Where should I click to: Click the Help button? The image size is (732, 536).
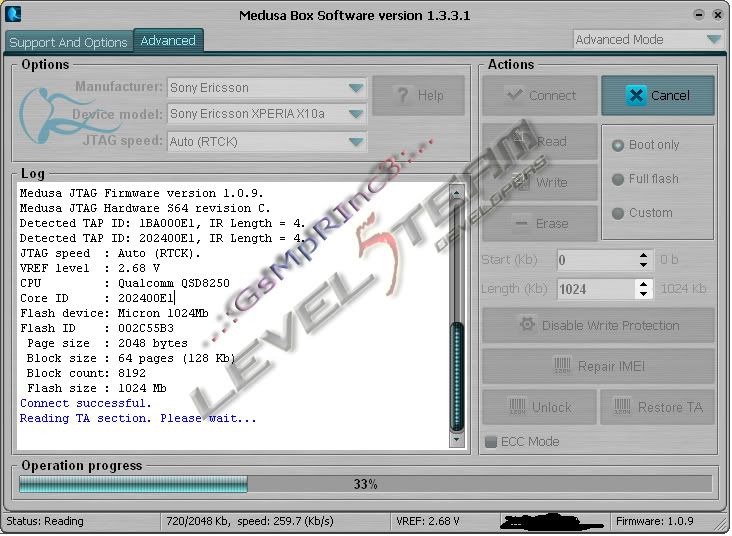419,95
